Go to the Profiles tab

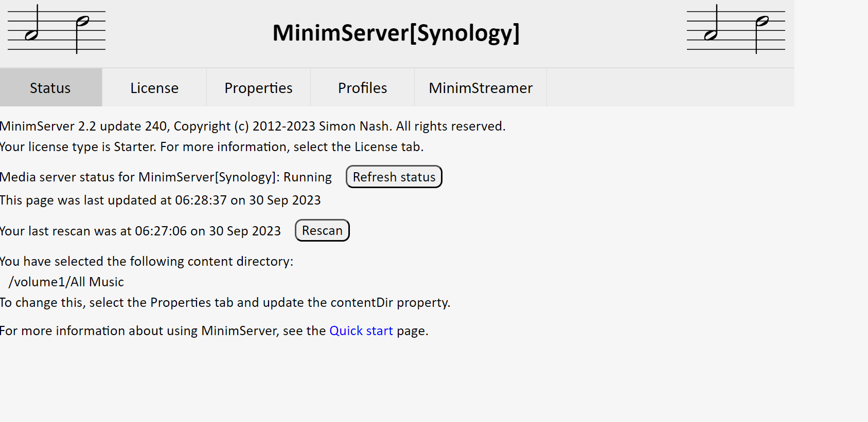(x=362, y=88)
